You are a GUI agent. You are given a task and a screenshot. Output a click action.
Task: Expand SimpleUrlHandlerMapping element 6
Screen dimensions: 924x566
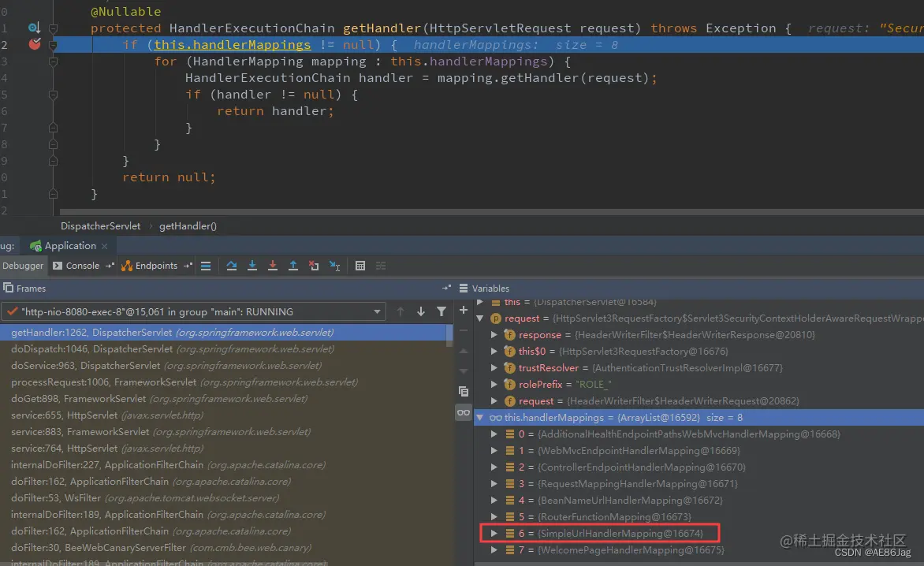pos(494,533)
